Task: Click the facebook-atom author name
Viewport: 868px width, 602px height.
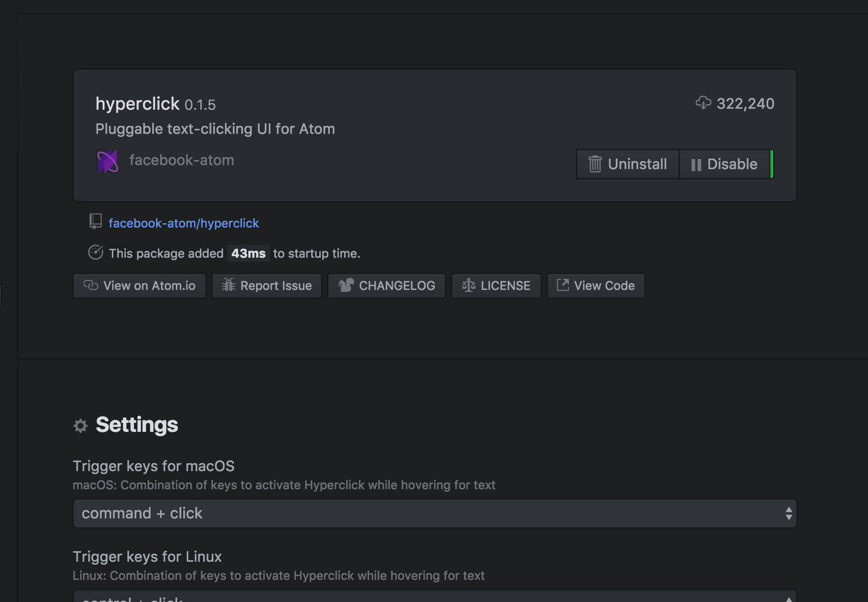Action: (x=182, y=160)
